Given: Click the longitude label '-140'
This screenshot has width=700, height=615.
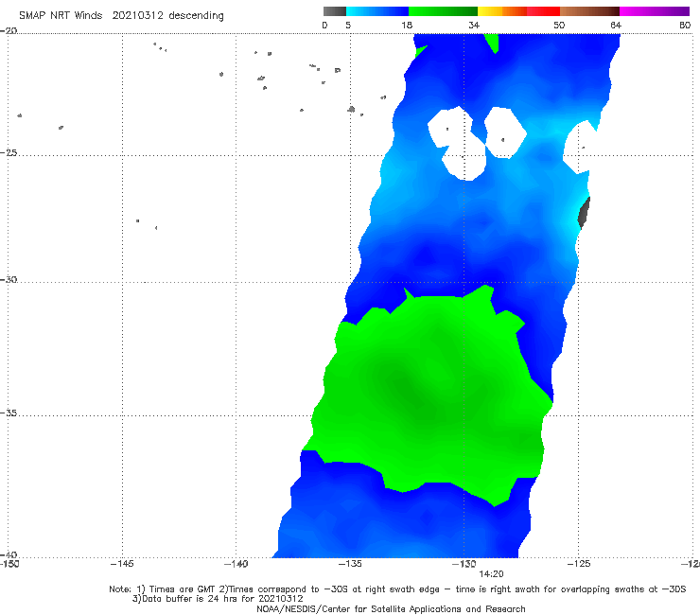Looking at the screenshot, I should pyautogui.click(x=236, y=564).
